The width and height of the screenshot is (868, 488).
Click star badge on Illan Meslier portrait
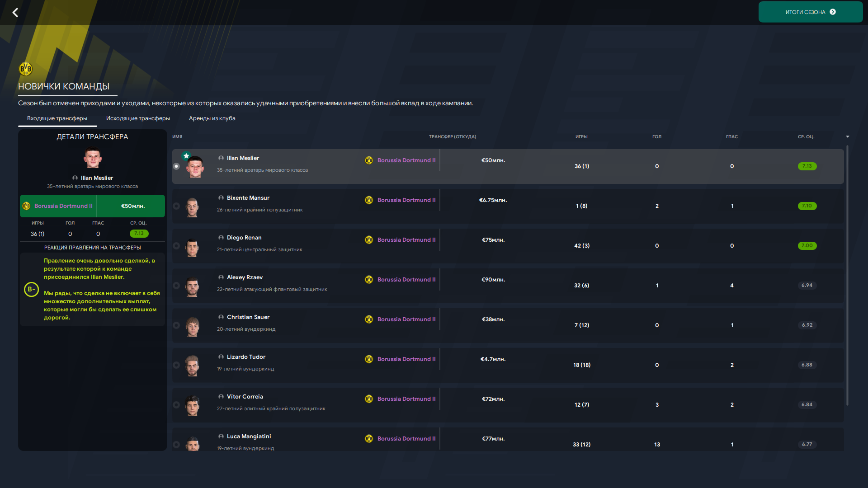[186, 156]
